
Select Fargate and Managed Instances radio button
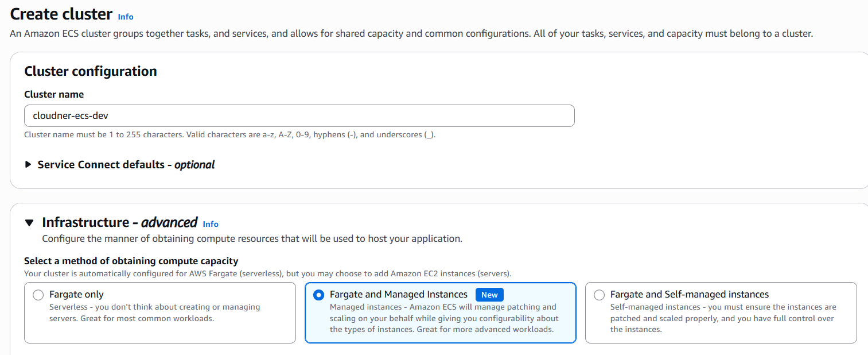click(318, 295)
